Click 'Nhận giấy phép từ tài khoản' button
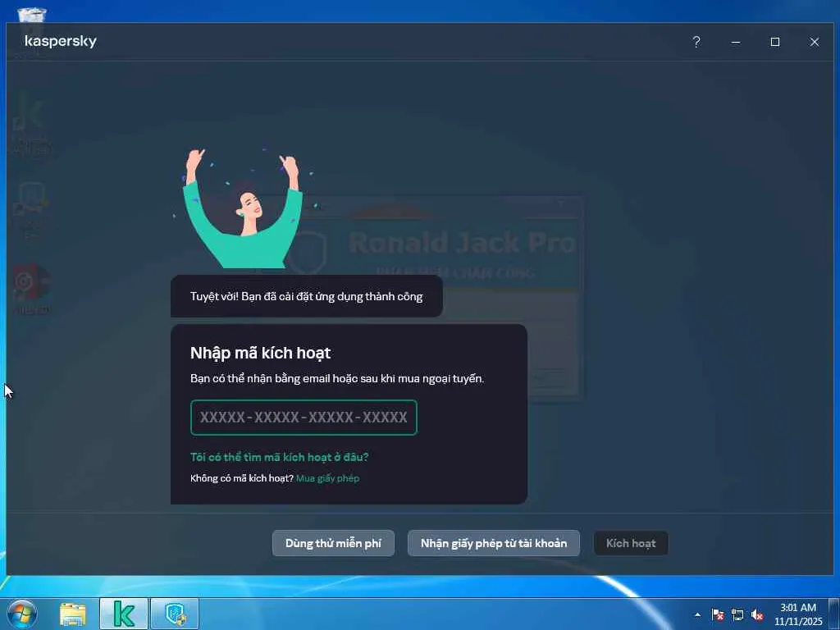This screenshot has height=630, width=840. [x=493, y=543]
